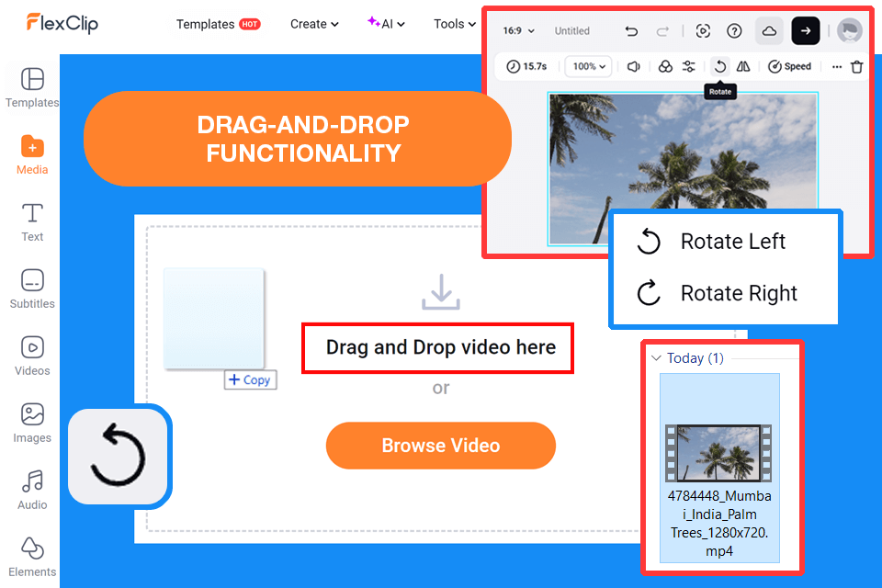
Task: Click the FlexClip logo
Action: [x=62, y=23]
